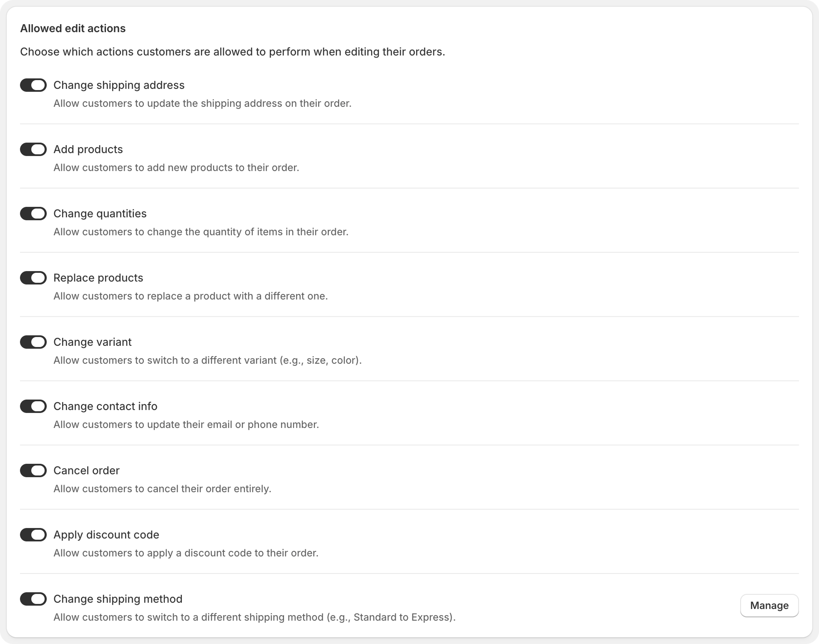Select the Change shipping address label

click(119, 85)
